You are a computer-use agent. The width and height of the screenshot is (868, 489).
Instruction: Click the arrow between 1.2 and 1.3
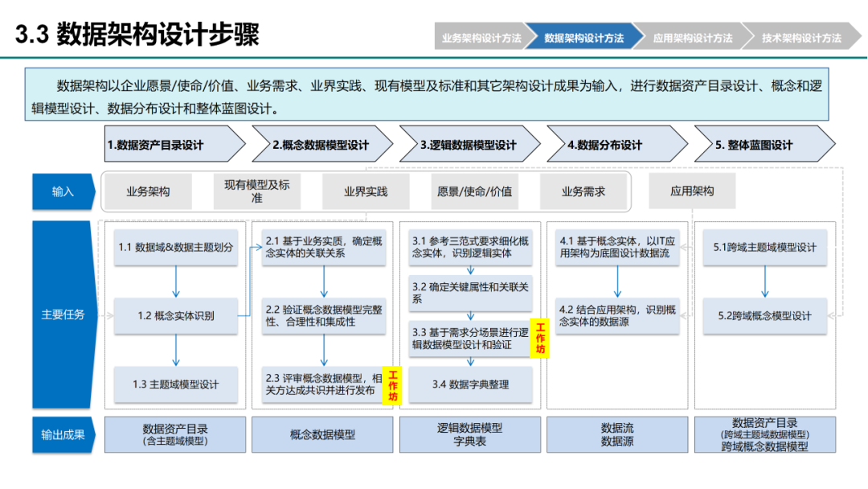coord(176,350)
